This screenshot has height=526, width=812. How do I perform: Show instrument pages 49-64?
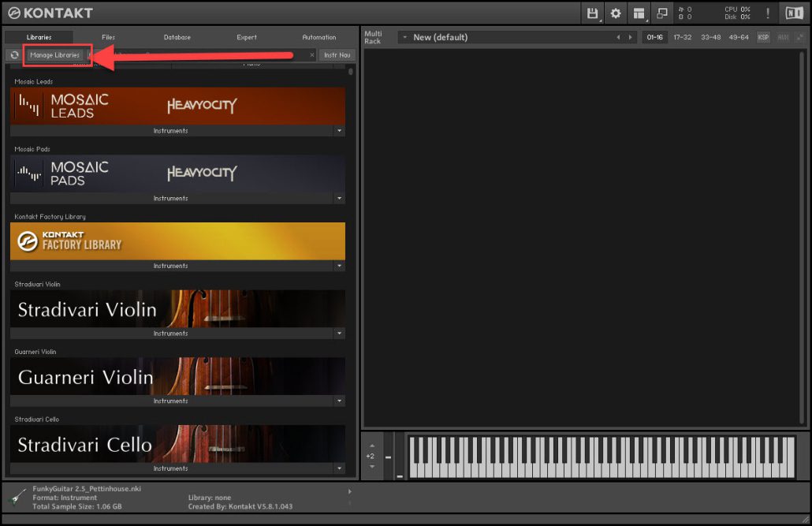(739, 37)
